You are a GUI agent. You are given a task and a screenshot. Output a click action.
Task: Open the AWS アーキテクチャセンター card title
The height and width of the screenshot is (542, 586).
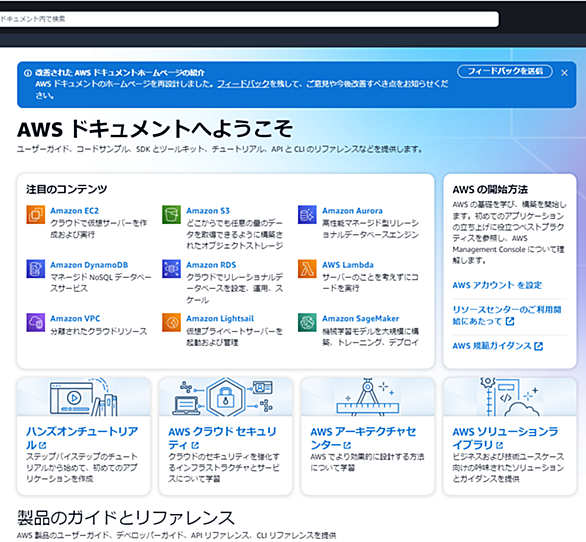click(x=363, y=438)
